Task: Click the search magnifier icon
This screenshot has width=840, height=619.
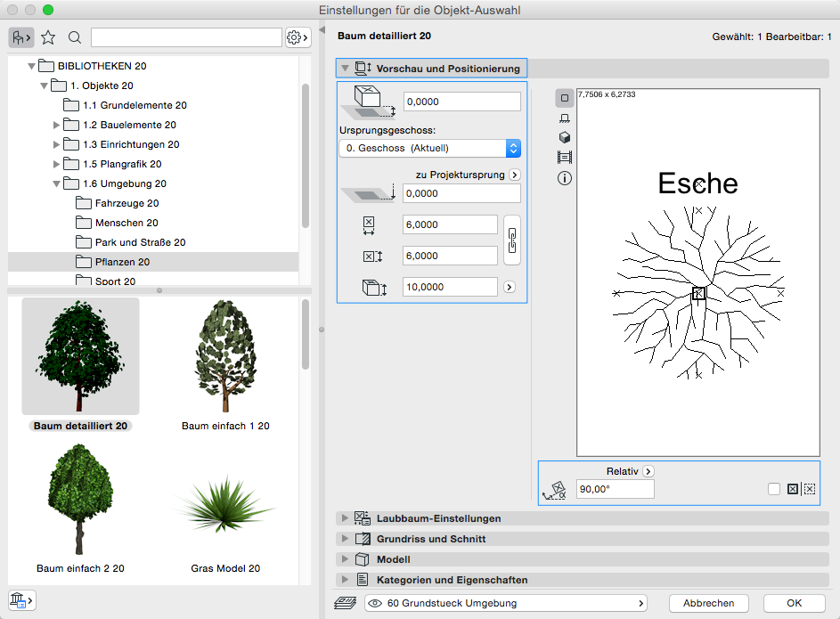Action: click(75, 37)
